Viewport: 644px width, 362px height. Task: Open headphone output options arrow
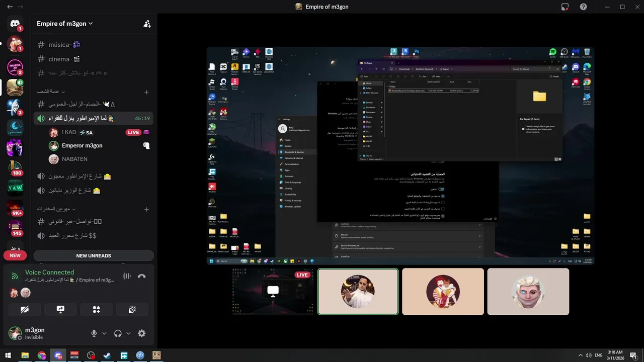(x=128, y=333)
